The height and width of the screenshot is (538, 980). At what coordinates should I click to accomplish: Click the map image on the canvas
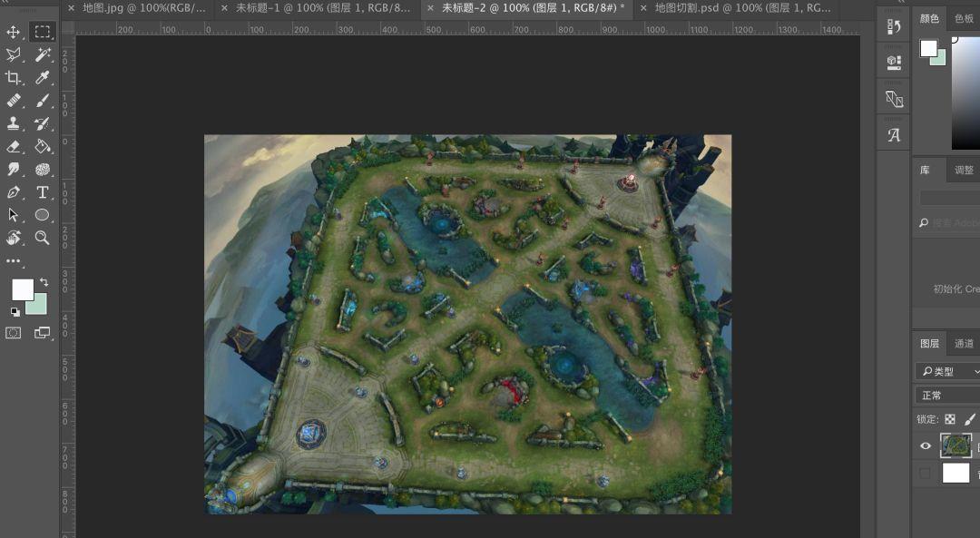point(467,324)
